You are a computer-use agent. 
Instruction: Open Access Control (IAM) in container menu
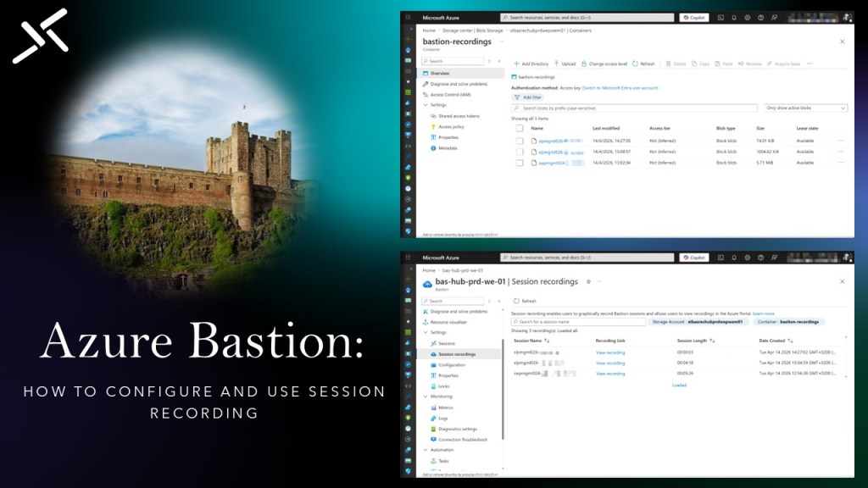point(449,94)
